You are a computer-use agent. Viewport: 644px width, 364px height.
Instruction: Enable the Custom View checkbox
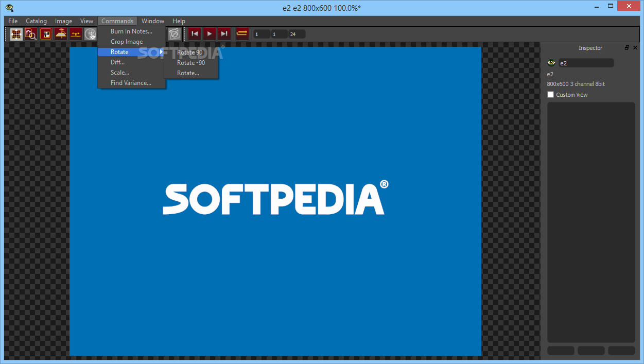click(x=550, y=95)
